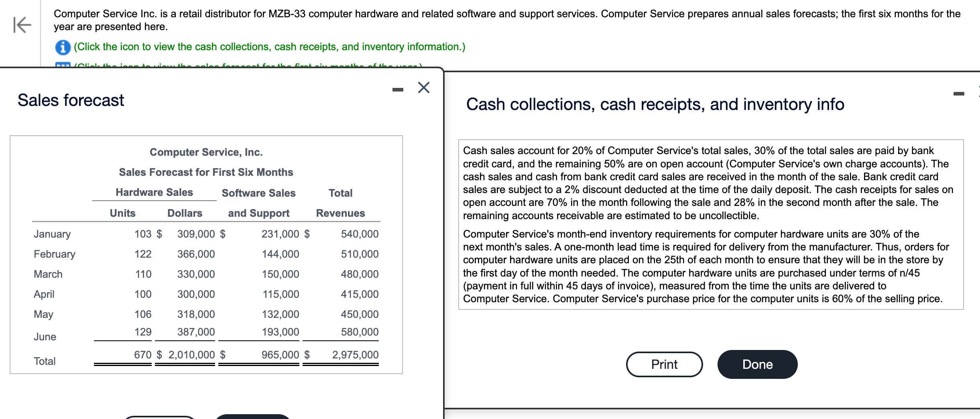
Task: Click February total revenues 510,000
Action: point(360,254)
